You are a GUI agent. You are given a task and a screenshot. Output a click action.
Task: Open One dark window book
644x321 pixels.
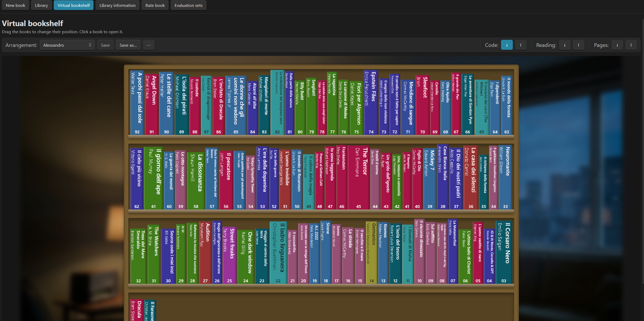(246, 257)
